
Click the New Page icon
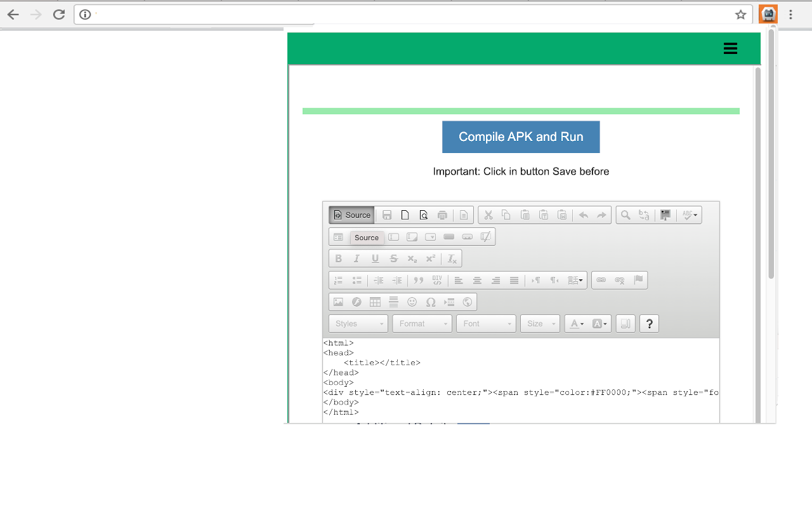pos(405,215)
